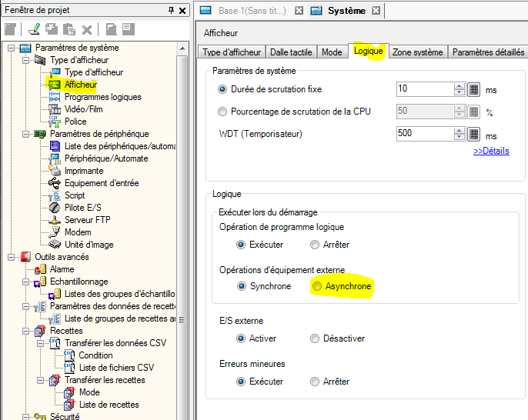
Task: Collapse Paramètres des données de recette node
Action: (x=25, y=306)
